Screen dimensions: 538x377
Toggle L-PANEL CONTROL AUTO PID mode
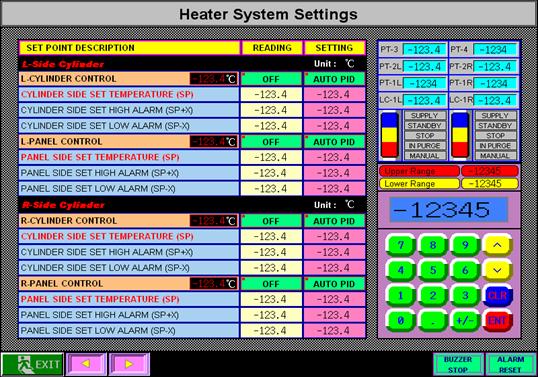pos(334,142)
